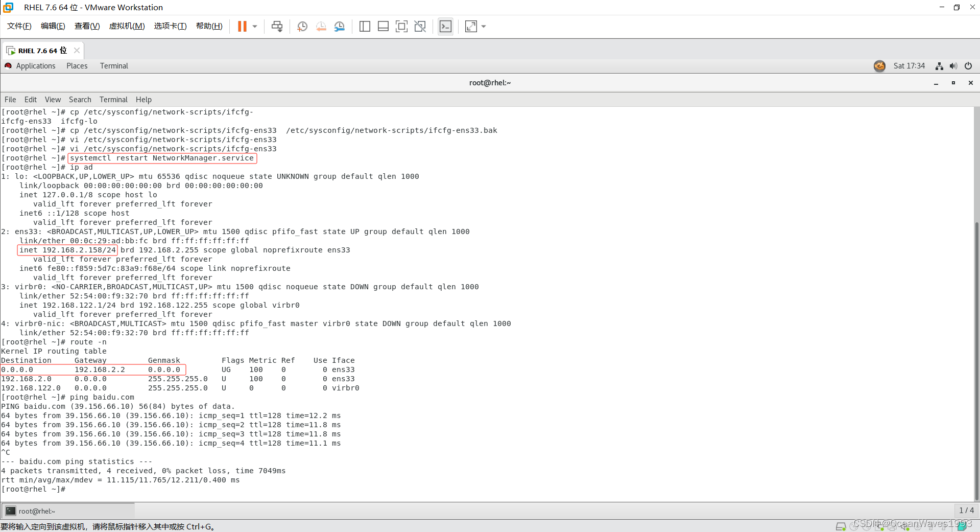Open the 文件(F) menu

(x=19, y=26)
